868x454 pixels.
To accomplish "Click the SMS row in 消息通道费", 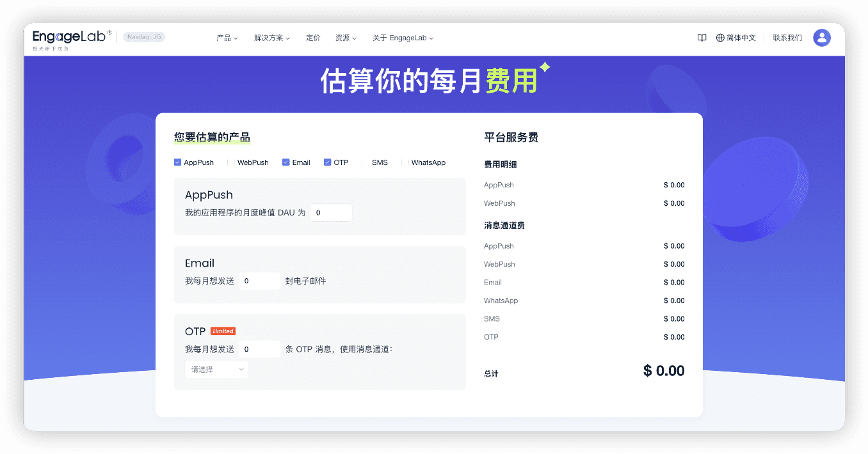I will point(584,318).
